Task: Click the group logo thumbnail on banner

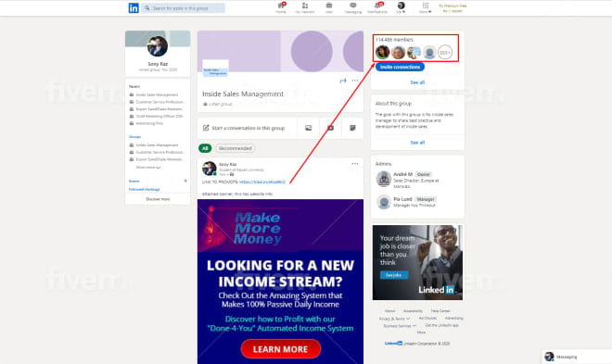Action: coord(215,69)
